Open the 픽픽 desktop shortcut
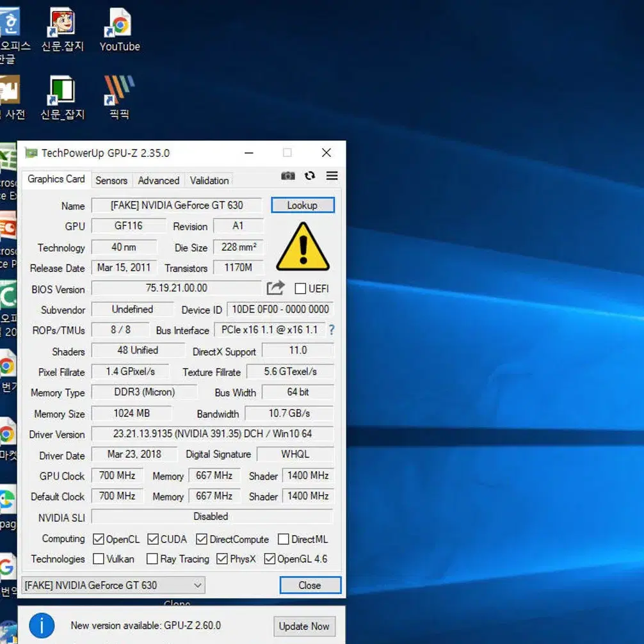The image size is (644, 644). pos(120,98)
